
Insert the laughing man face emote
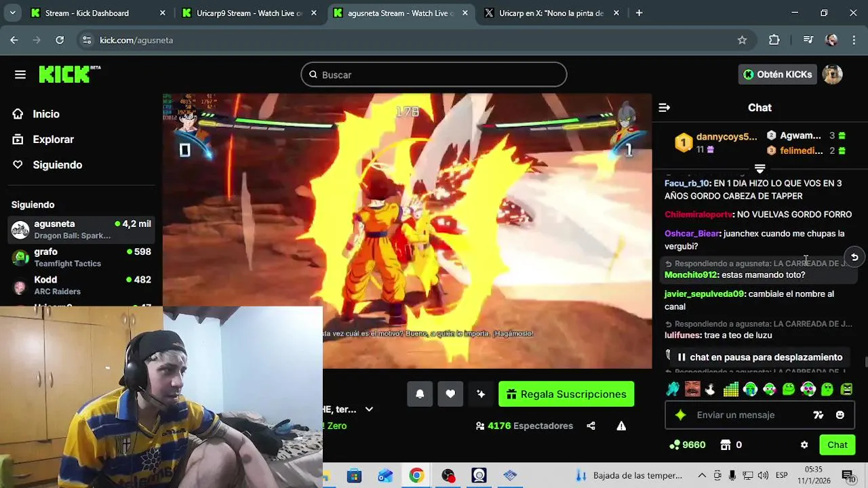coord(692,389)
